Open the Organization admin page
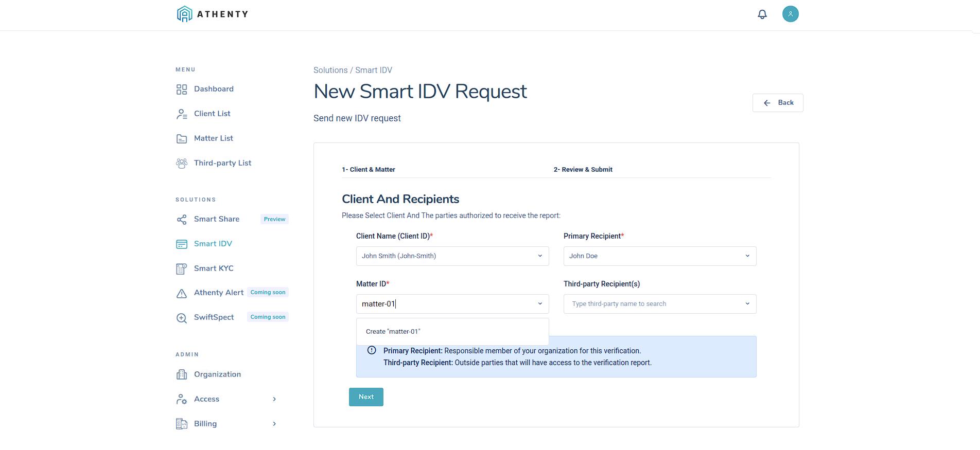 tap(217, 374)
